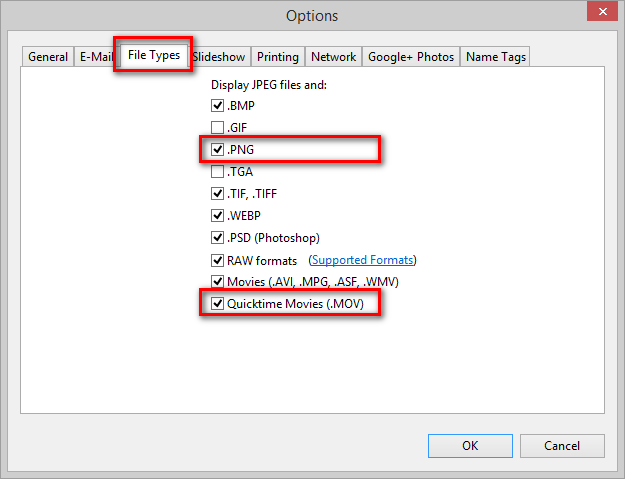The height and width of the screenshot is (479, 625).
Task: Switch to the Network tab
Action: tap(334, 57)
